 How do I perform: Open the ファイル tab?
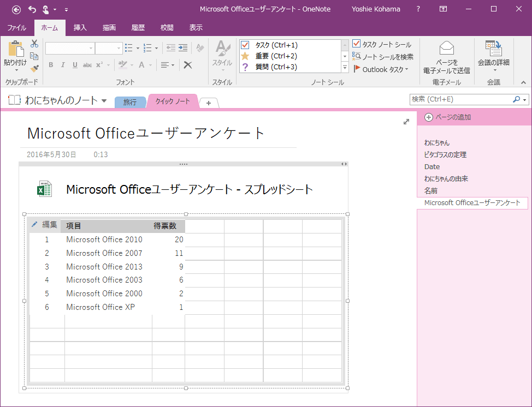[x=16, y=28]
